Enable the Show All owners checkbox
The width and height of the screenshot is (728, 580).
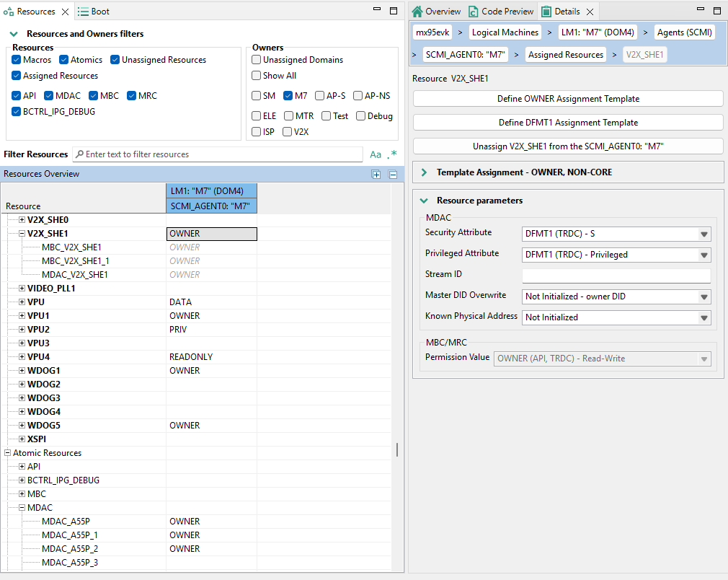(x=256, y=76)
